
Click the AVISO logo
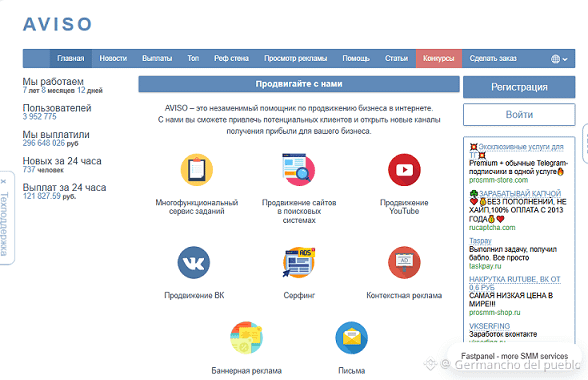[x=57, y=24]
